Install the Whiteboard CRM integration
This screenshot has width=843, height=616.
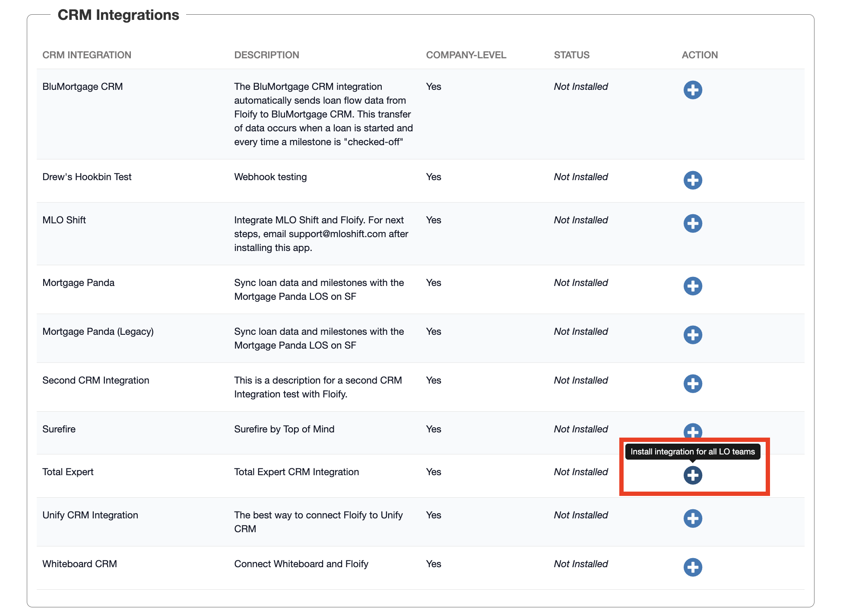[692, 567]
